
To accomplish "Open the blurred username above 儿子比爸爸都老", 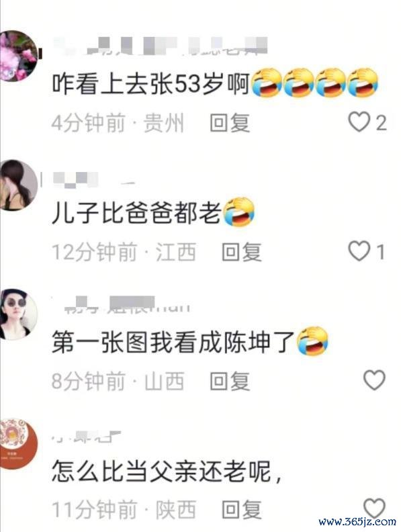I will (x=94, y=180).
